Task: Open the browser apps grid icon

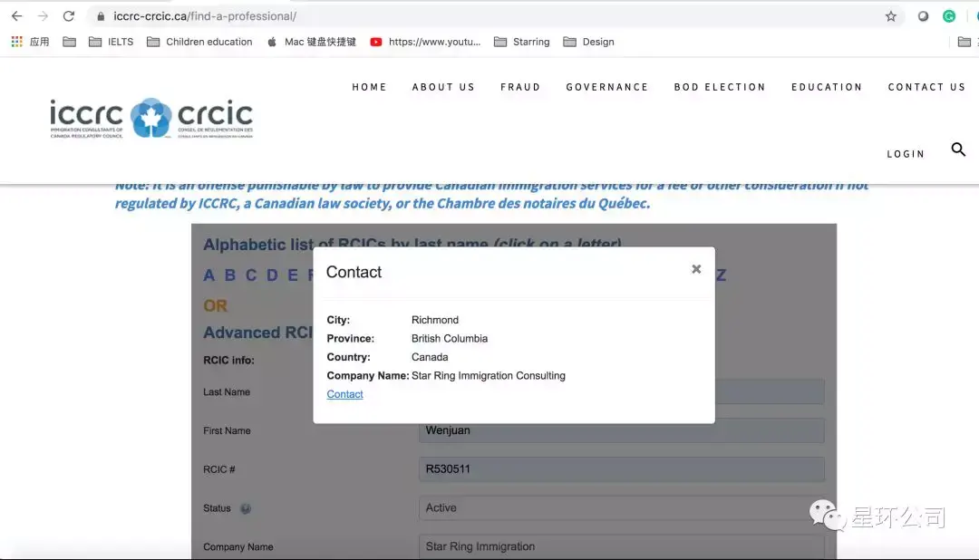Action: tap(15, 41)
